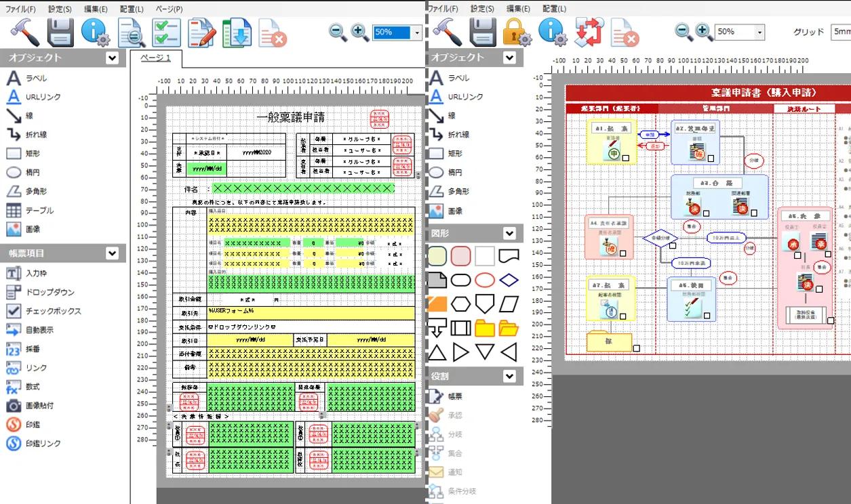Collapse the 帳票項目 panel section
Viewport: 851px width, 504px height.
click(x=113, y=253)
